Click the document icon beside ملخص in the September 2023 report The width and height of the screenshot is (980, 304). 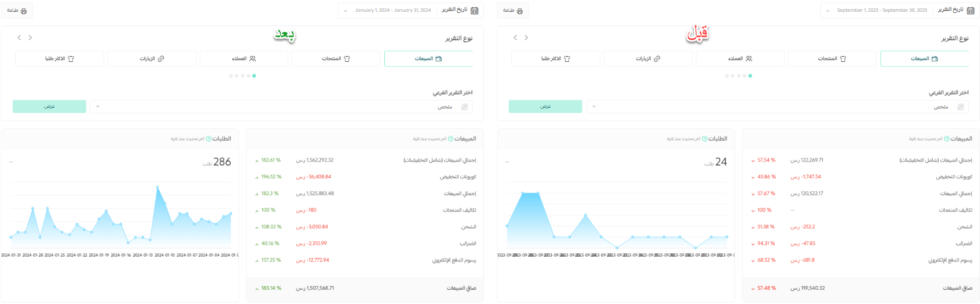tap(961, 107)
